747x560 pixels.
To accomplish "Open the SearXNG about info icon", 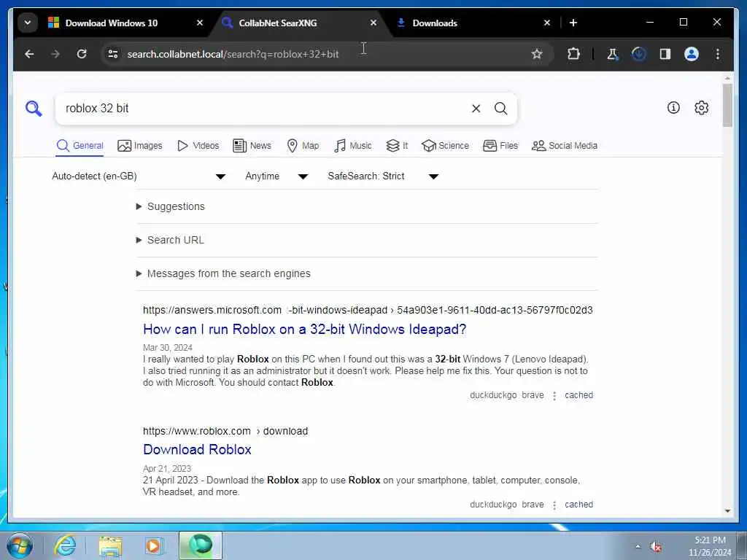I will 673,108.
